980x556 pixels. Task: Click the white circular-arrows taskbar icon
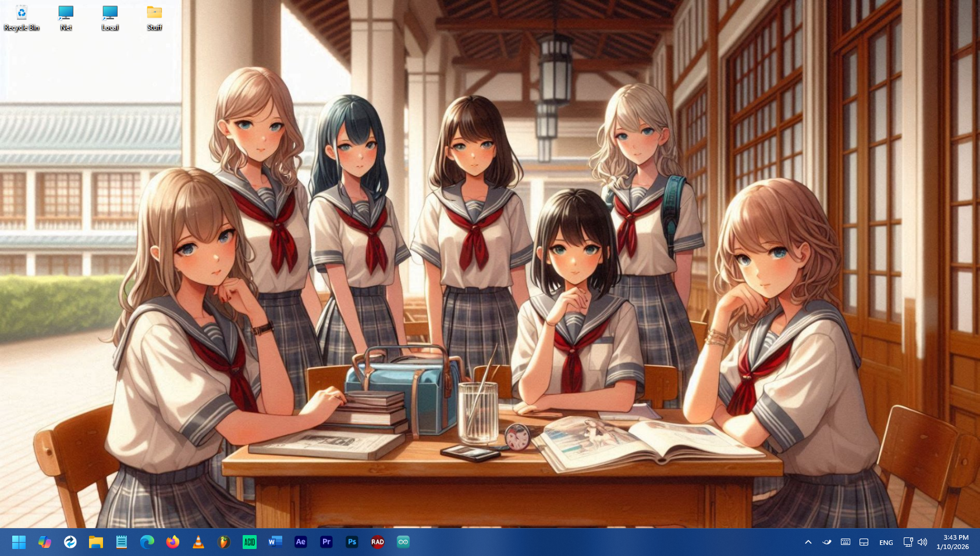(70, 542)
